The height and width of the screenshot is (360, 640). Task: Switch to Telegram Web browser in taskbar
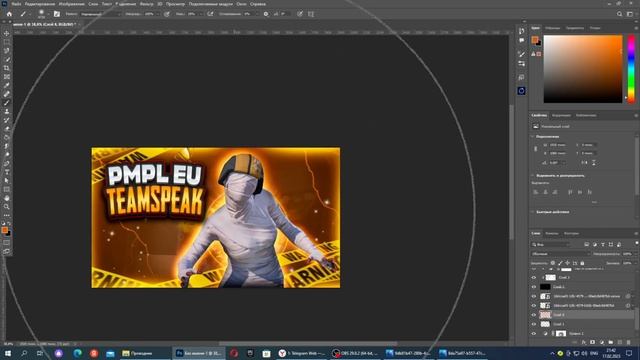(x=302, y=353)
